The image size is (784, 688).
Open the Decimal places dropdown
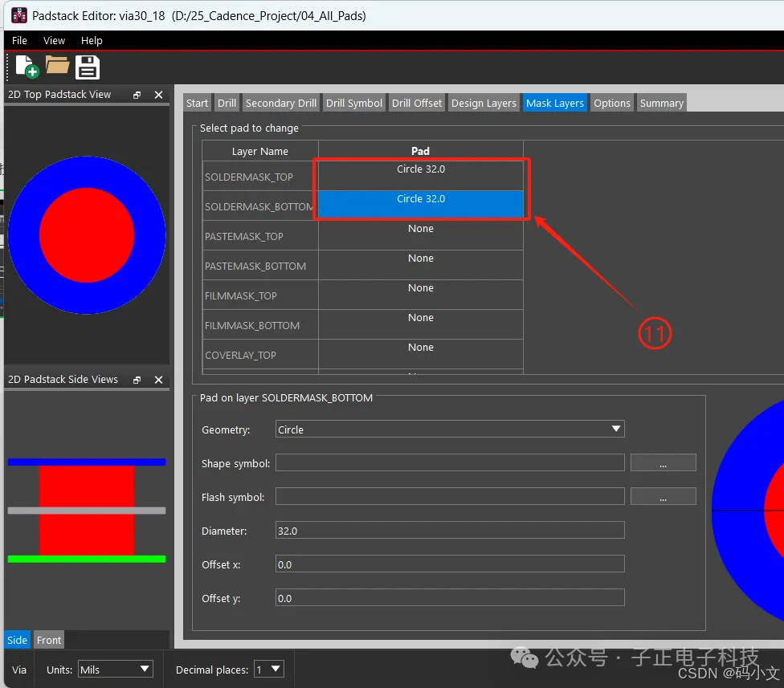click(x=269, y=669)
